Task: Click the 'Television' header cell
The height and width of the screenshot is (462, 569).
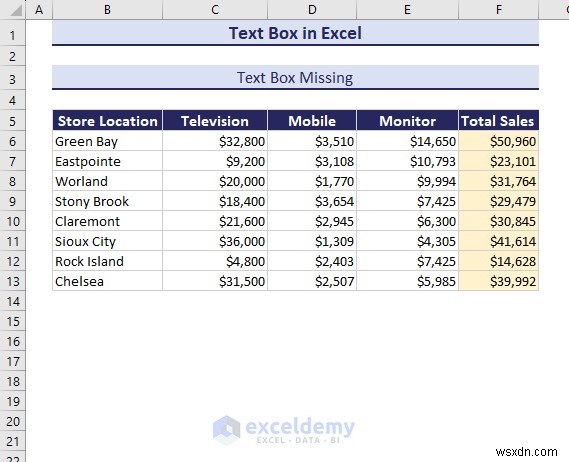Action: 215,120
